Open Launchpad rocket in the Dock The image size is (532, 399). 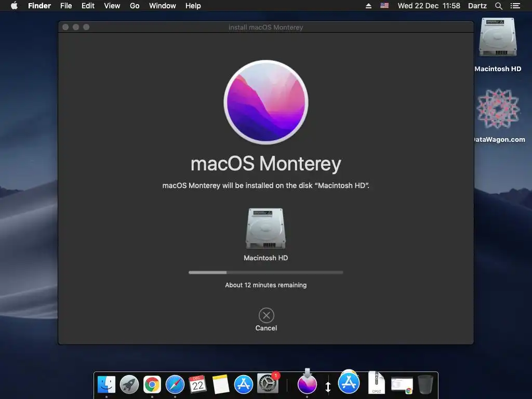(x=129, y=384)
